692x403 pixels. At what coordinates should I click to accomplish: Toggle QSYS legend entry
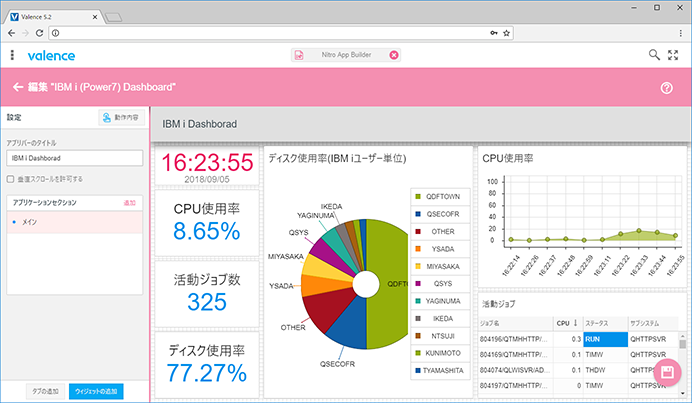pyautogui.click(x=440, y=283)
